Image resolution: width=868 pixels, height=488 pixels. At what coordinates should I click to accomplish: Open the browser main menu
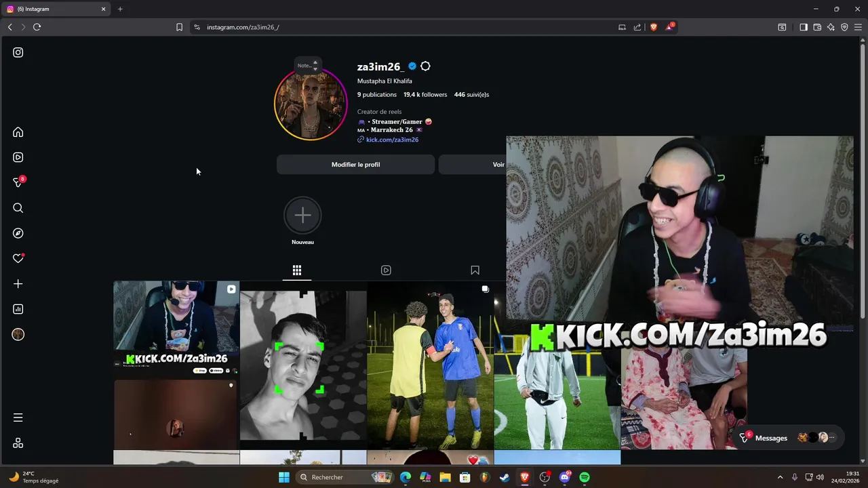pyautogui.click(x=858, y=27)
